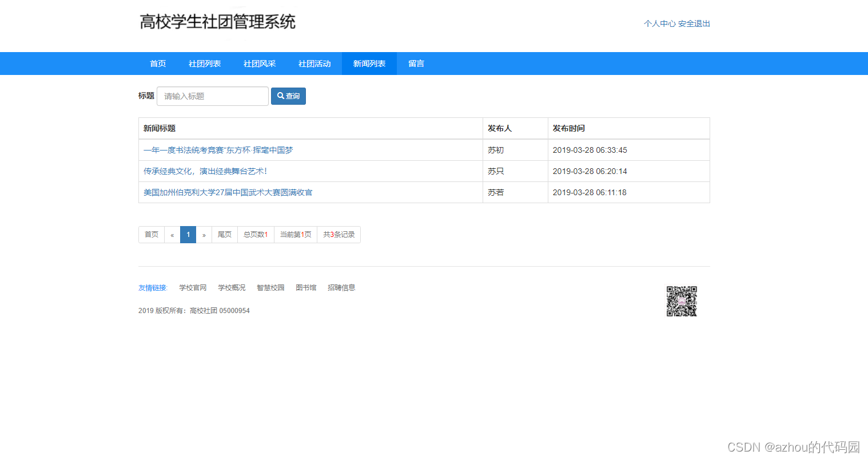Screen dimensions: 868x459
Task: Click the 友情链接 footer label
Action: point(153,288)
